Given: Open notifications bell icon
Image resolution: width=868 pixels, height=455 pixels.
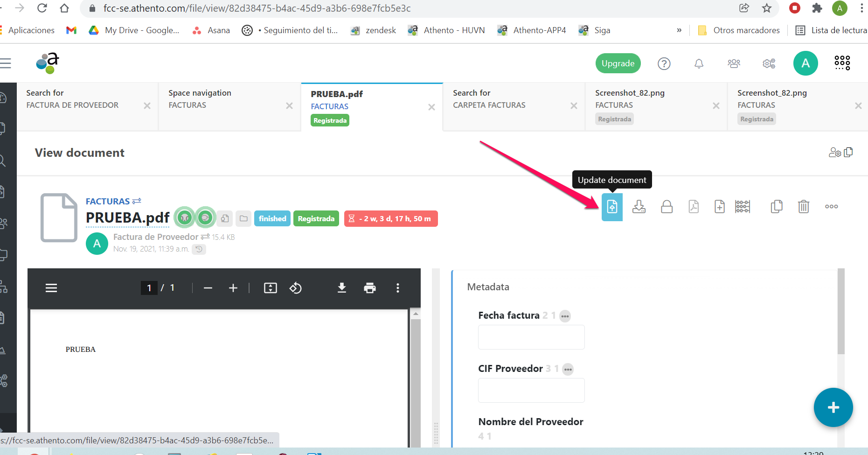Looking at the screenshot, I should 699,63.
